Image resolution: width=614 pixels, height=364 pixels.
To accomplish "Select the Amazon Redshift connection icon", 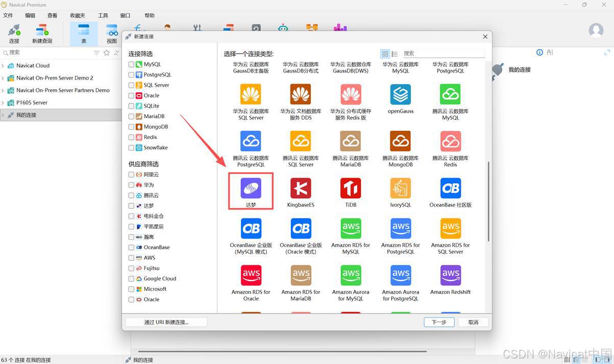I will click(451, 276).
